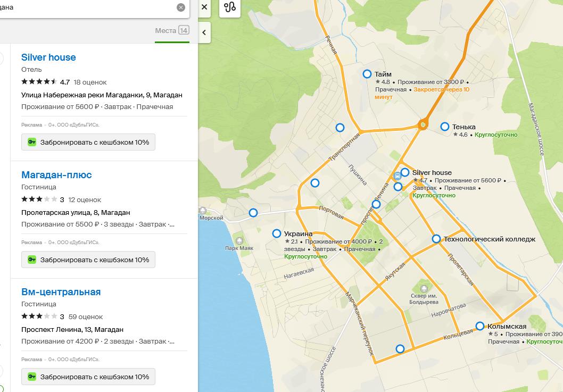
Task: Click the 18 оценок rating count
Action: pos(90,82)
